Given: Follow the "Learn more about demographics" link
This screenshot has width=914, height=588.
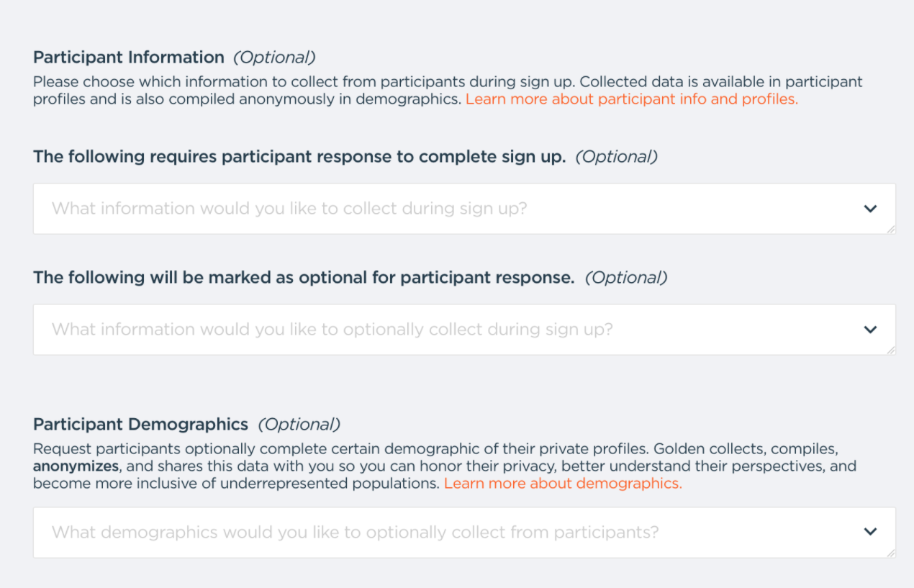Looking at the screenshot, I should click(562, 484).
